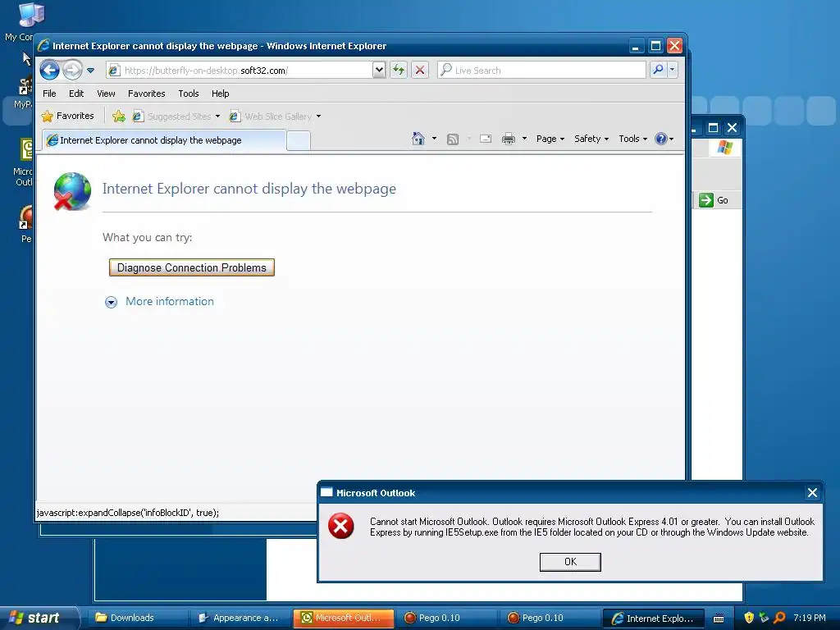The height and width of the screenshot is (630, 840).
Task: Run search with the magnifier button
Action: click(658, 70)
